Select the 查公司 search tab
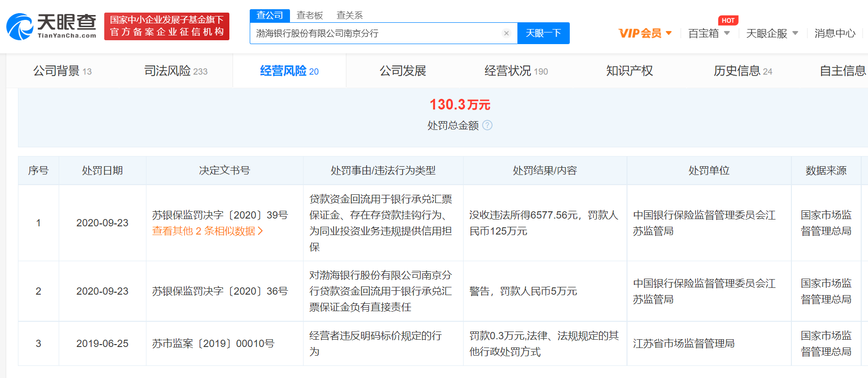 tap(270, 16)
